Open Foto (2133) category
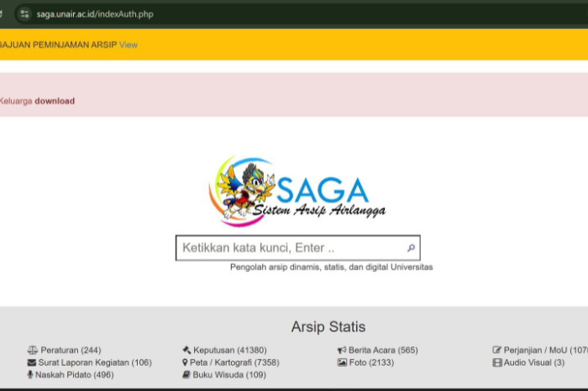The width and height of the screenshot is (588, 391). coord(371,362)
